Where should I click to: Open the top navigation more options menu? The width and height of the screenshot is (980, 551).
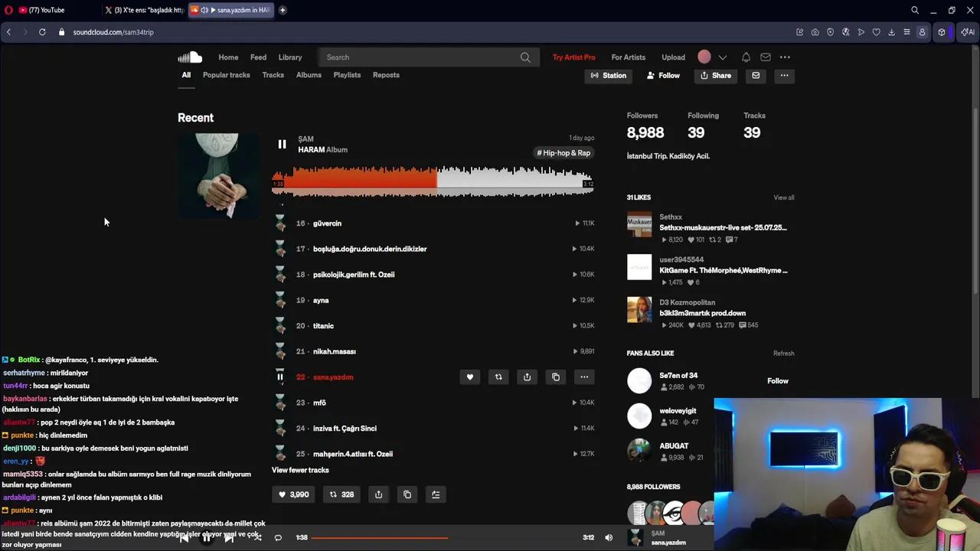click(x=785, y=57)
